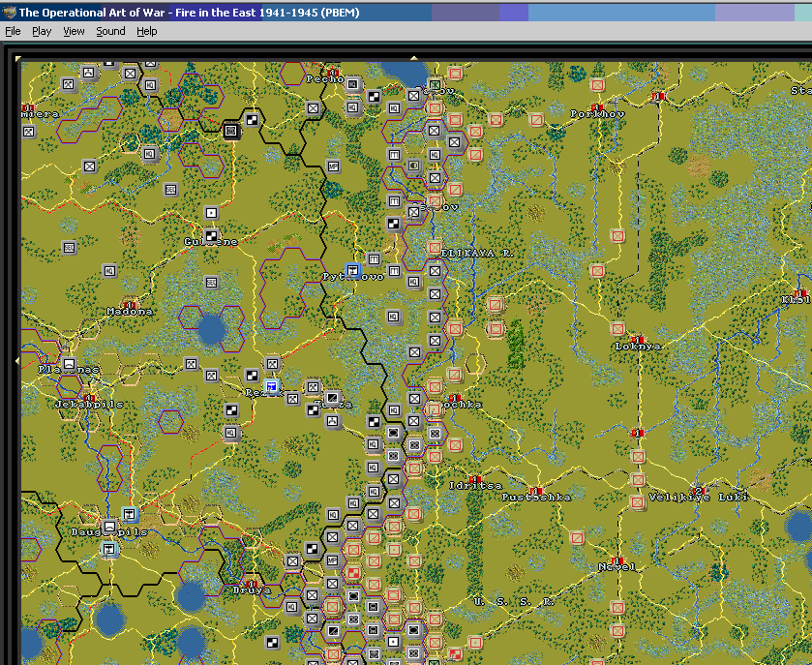
Task: Click the Porkhov city label
Action: (x=597, y=114)
